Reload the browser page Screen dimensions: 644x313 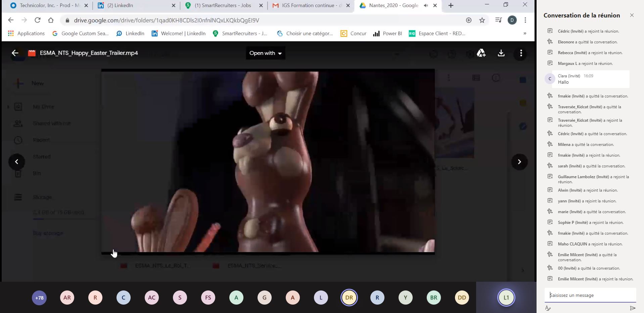38,20
